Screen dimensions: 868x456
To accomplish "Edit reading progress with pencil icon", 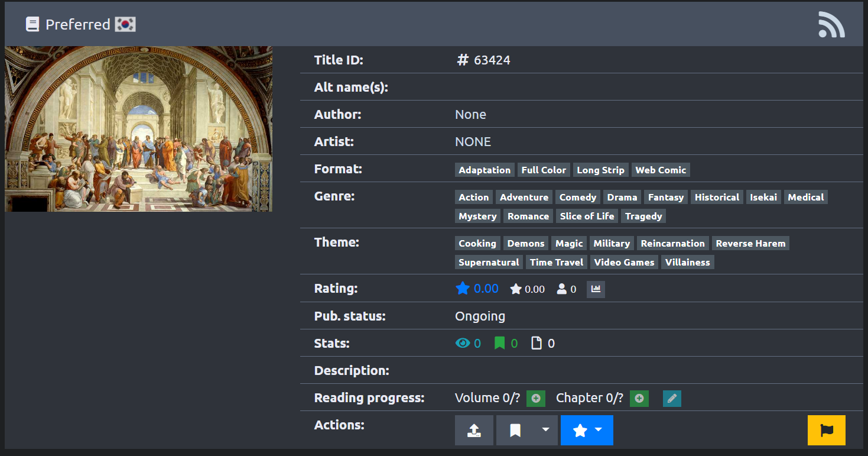I will pos(672,399).
